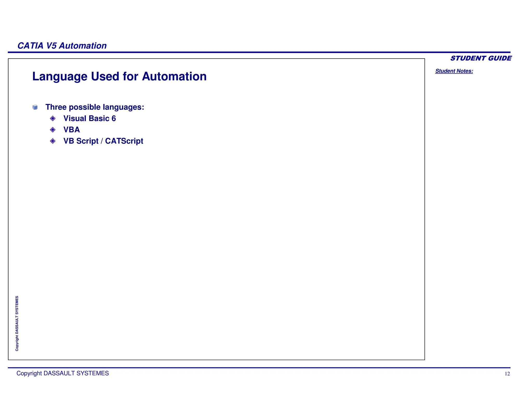Click the 'CATIA V5 Automation' header text
This screenshot has height=411, width=532.
coord(62,46)
